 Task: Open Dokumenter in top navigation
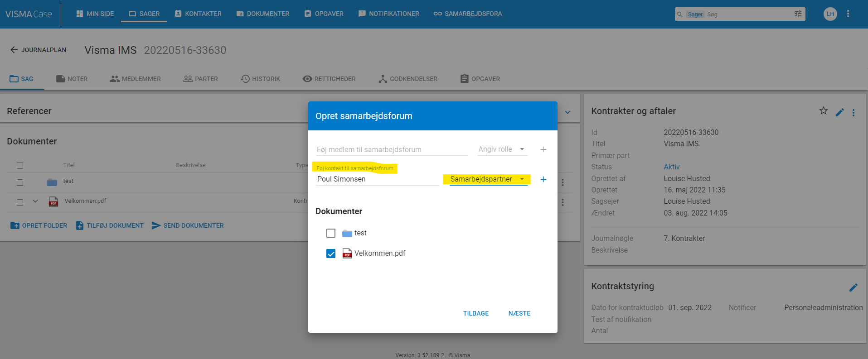click(x=263, y=14)
